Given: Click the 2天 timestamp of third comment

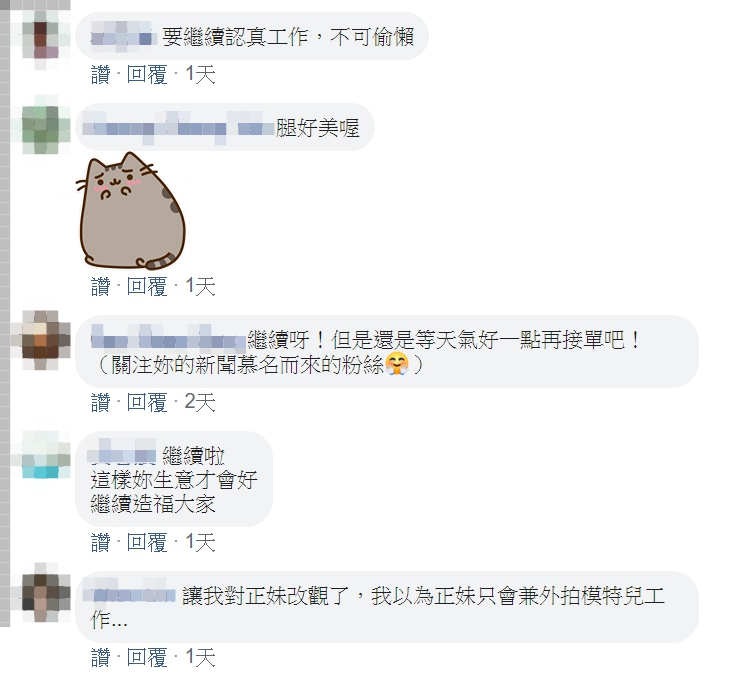Looking at the screenshot, I should point(200,402).
